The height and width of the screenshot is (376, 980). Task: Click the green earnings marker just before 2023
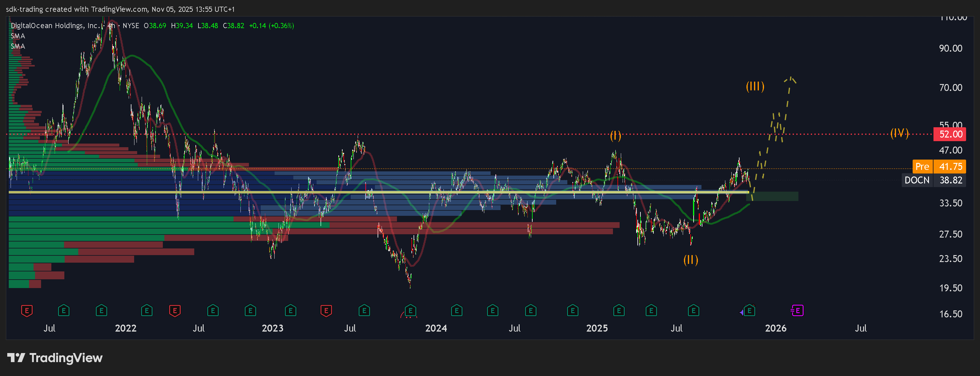pyautogui.click(x=250, y=311)
